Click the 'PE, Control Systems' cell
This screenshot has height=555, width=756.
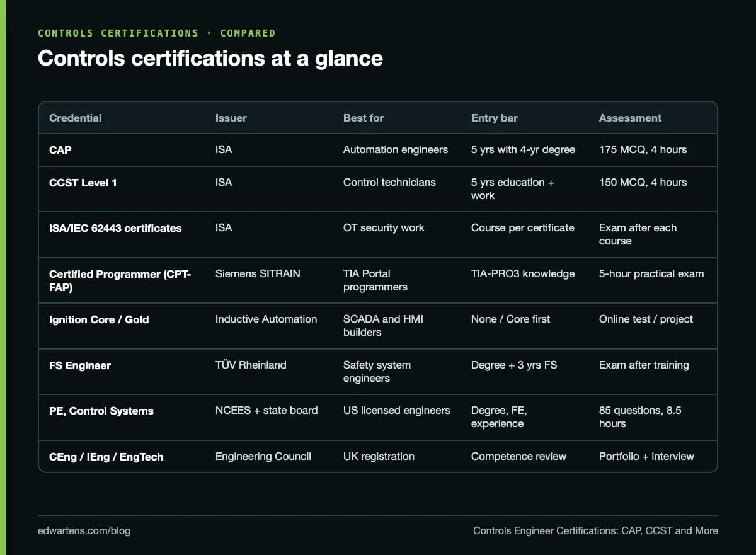pos(101,411)
